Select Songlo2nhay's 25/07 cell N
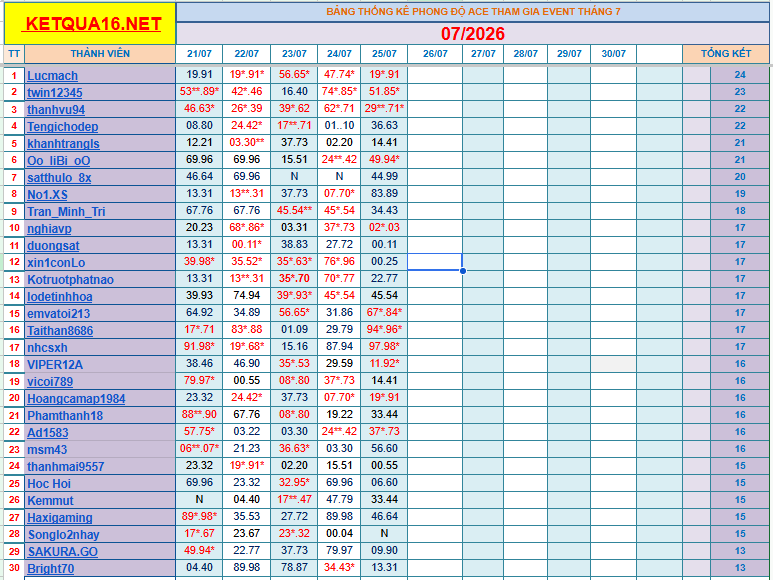 [x=384, y=534]
